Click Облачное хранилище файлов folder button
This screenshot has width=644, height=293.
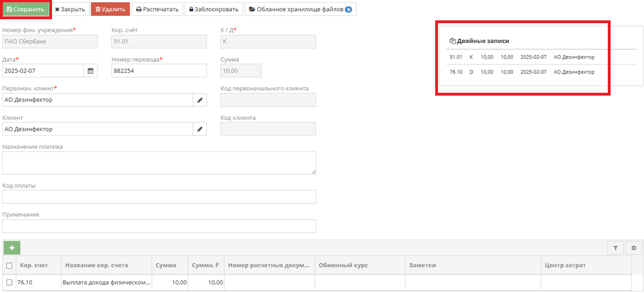click(x=300, y=10)
